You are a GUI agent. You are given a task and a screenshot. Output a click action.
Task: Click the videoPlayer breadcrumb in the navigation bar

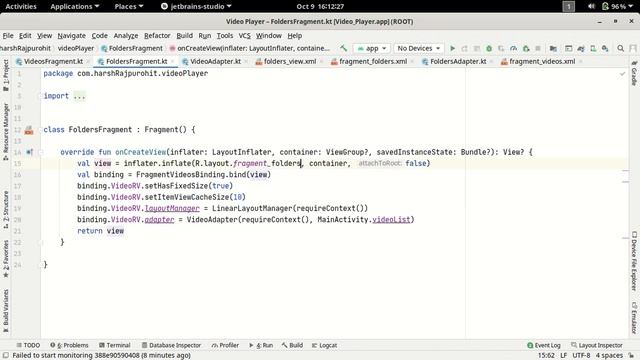(x=76, y=48)
